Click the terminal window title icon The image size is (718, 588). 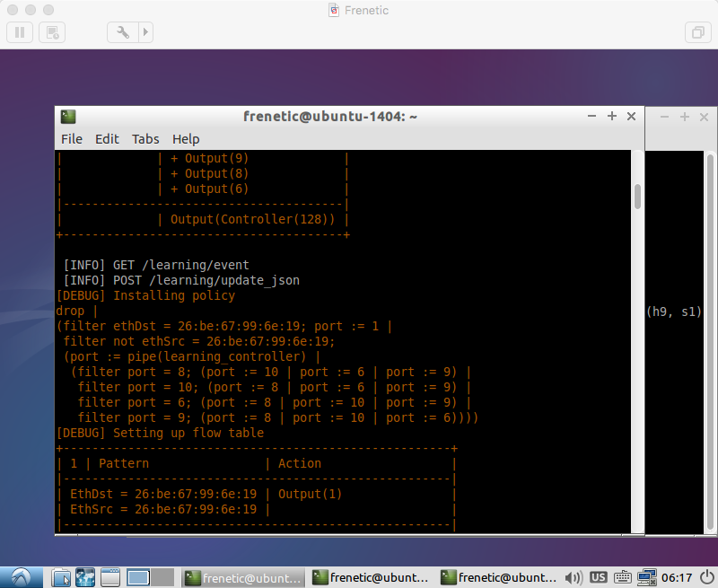click(68, 117)
